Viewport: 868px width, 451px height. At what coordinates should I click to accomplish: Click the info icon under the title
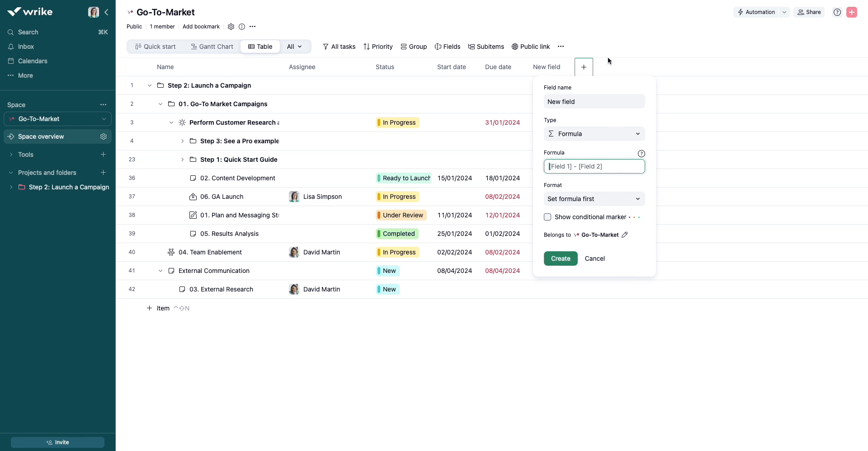(242, 27)
